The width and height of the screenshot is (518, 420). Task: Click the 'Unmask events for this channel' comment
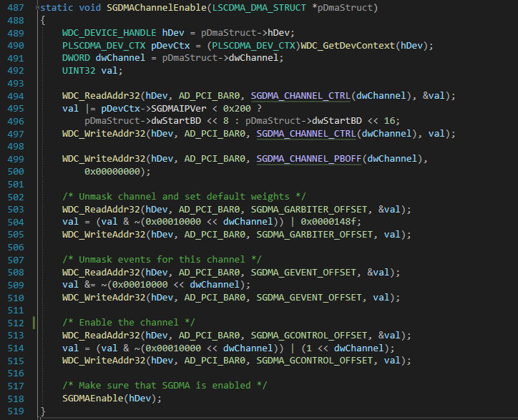162,260
